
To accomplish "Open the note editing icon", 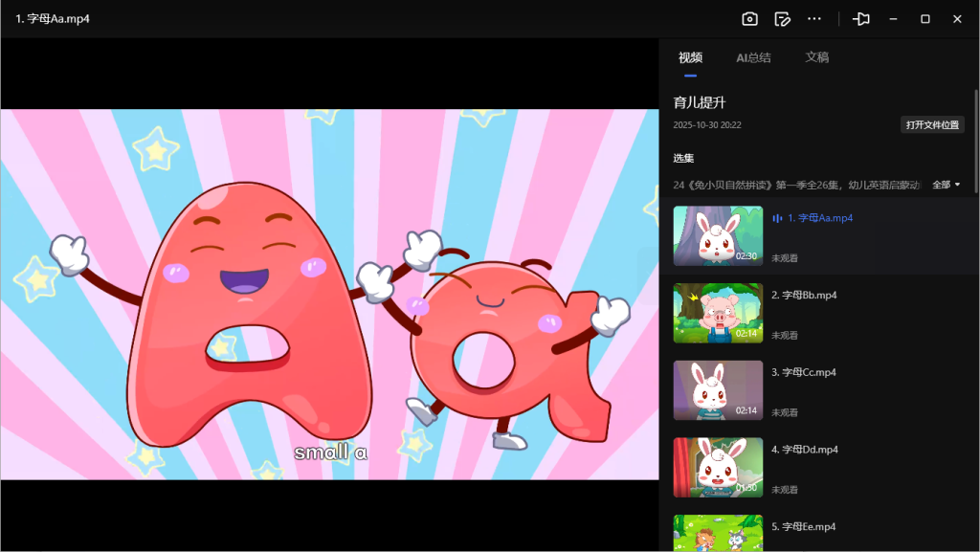I will (782, 19).
